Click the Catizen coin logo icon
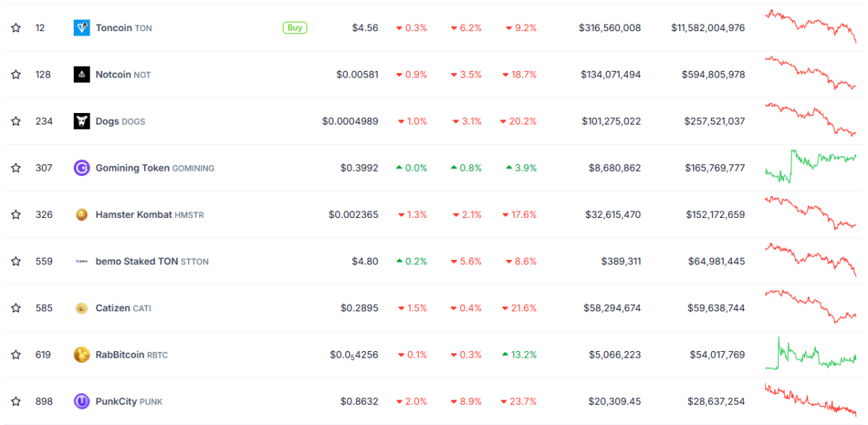This screenshot has height=425, width=868. 82,308
